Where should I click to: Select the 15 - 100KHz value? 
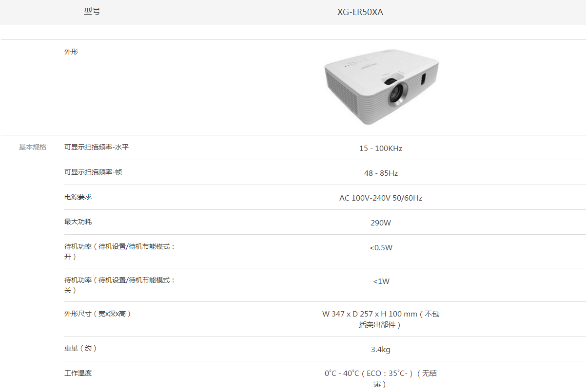[381, 148]
